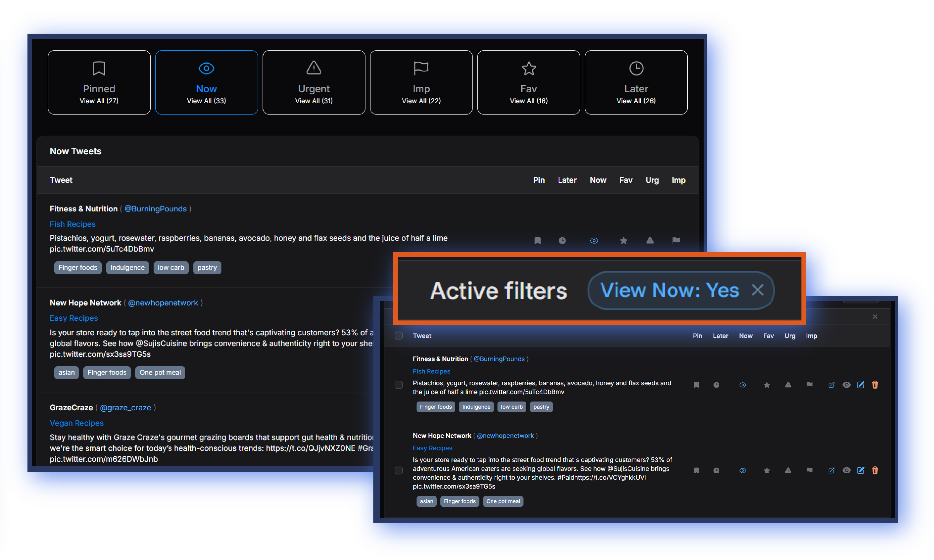This screenshot has width=934, height=560.
Task: Click asian tag in back window
Action: click(66, 373)
